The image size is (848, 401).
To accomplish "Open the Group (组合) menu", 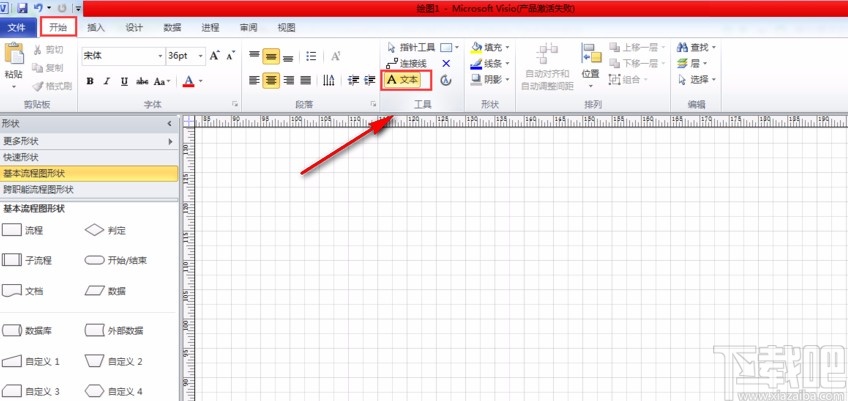I will click(x=628, y=80).
